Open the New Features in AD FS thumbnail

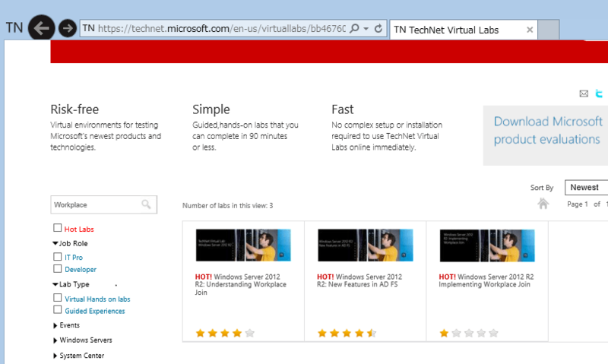[x=366, y=245]
